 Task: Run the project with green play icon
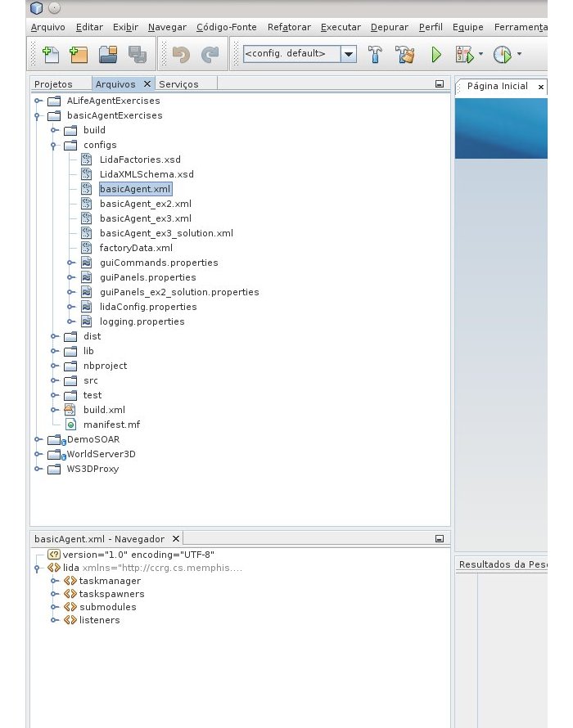point(436,55)
